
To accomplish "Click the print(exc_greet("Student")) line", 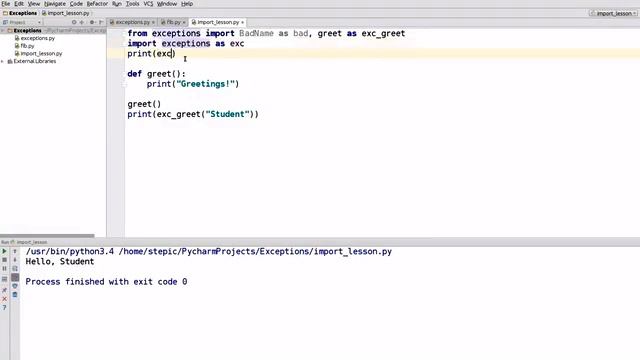I will (x=193, y=114).
